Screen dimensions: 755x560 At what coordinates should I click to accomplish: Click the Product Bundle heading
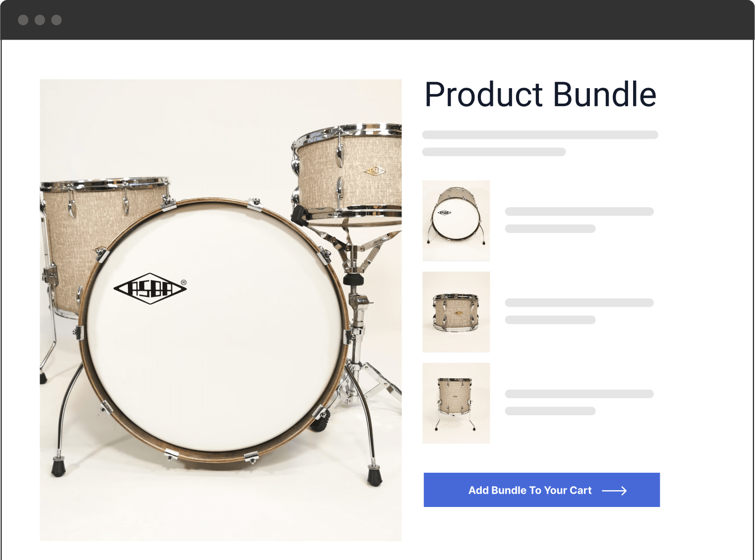tap(541, 94)
